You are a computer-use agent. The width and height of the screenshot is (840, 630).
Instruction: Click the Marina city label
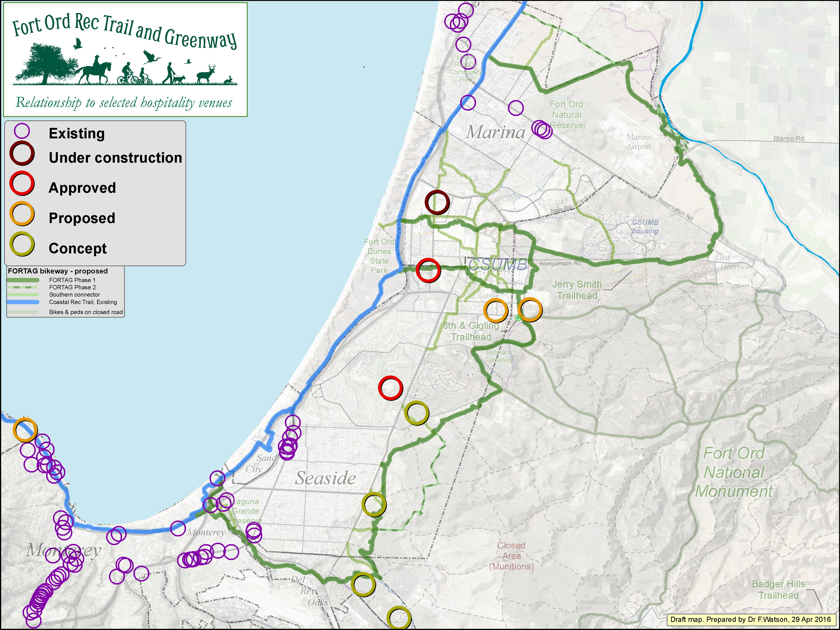tap(495, 132)
